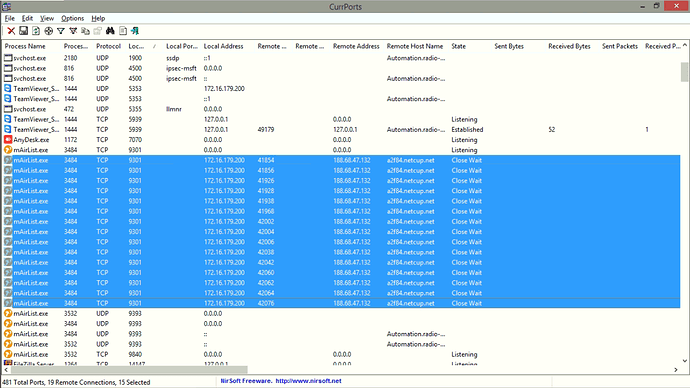
Task: Sort by State column header
Action: pyautogui.click(x=459, y=46)
